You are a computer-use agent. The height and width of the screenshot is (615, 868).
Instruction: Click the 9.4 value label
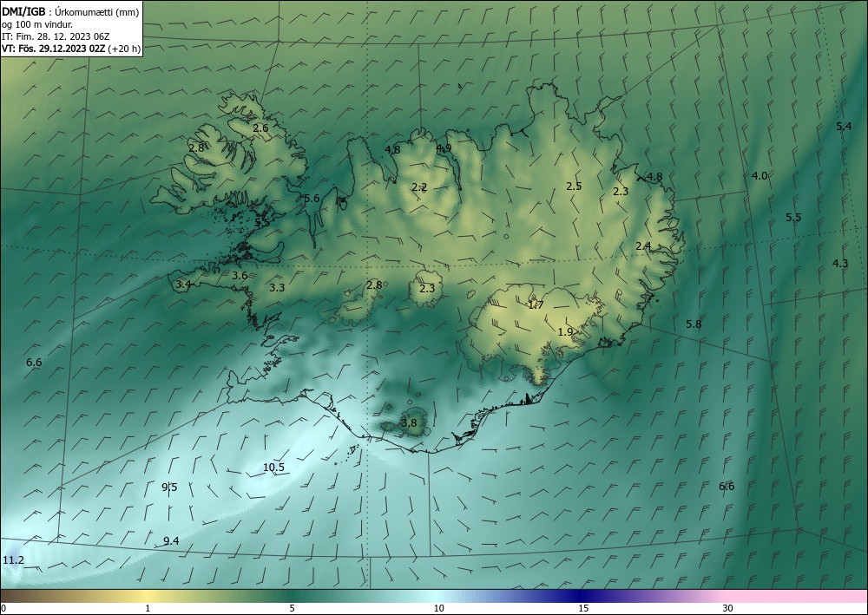(x=171, y=541)
